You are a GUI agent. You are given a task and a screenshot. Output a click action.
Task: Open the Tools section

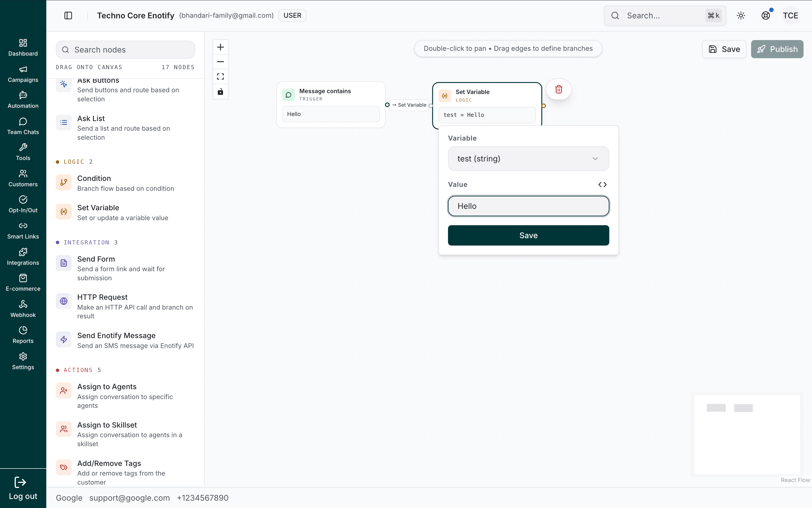tap(23, 152)
